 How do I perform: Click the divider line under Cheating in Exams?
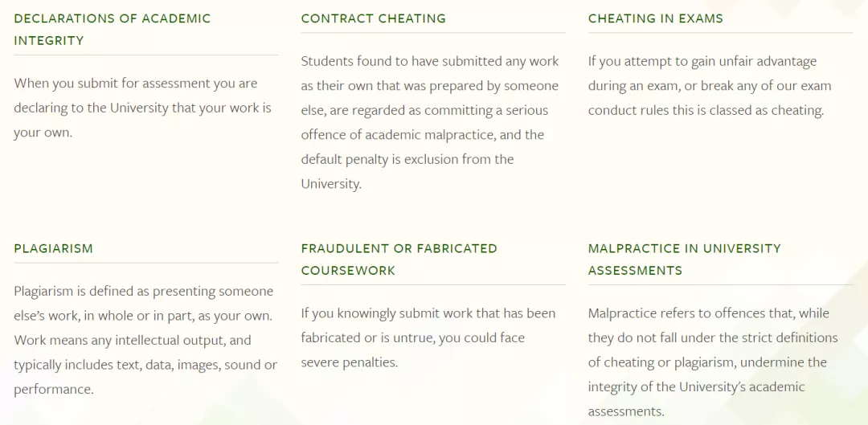720,33
